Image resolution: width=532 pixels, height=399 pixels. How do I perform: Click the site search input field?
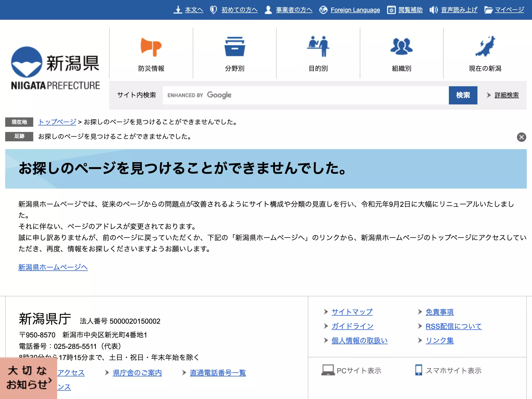(x=305, y=95)
